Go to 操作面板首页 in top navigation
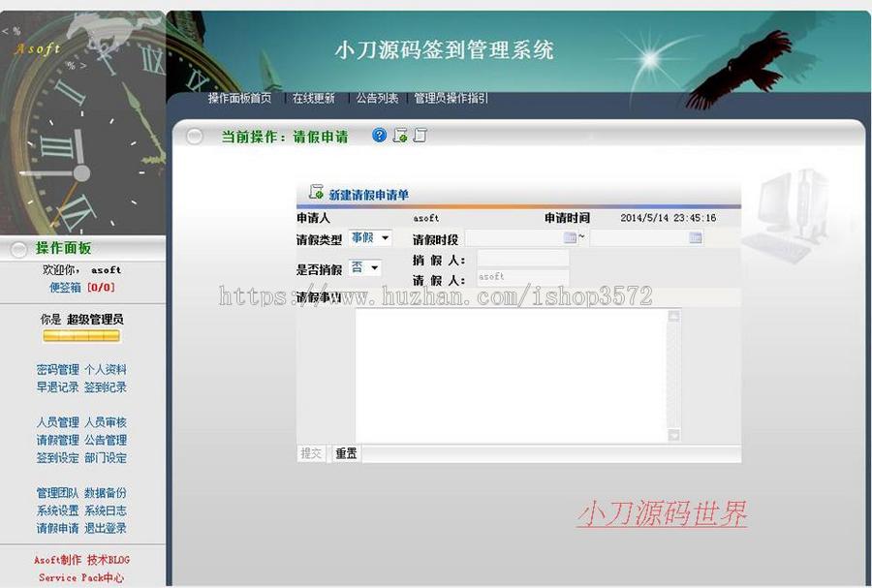Screen dimensions: 872x588 239,99
